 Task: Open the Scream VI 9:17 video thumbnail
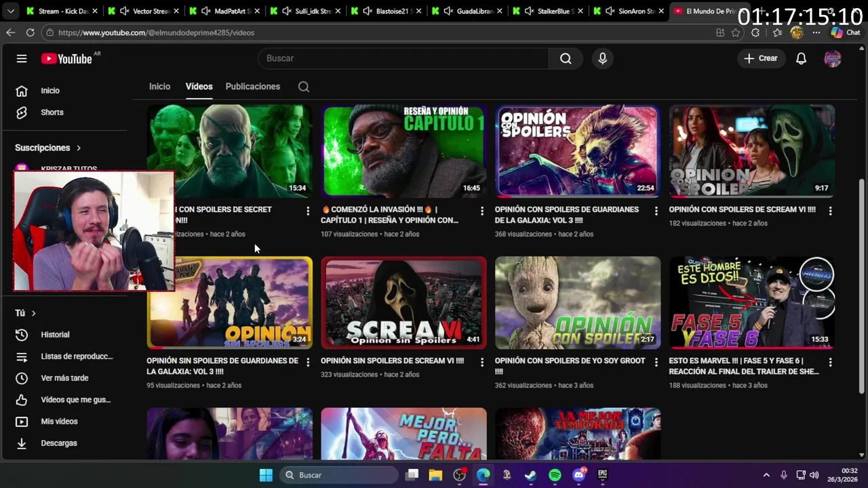click(x=751, y=150)
